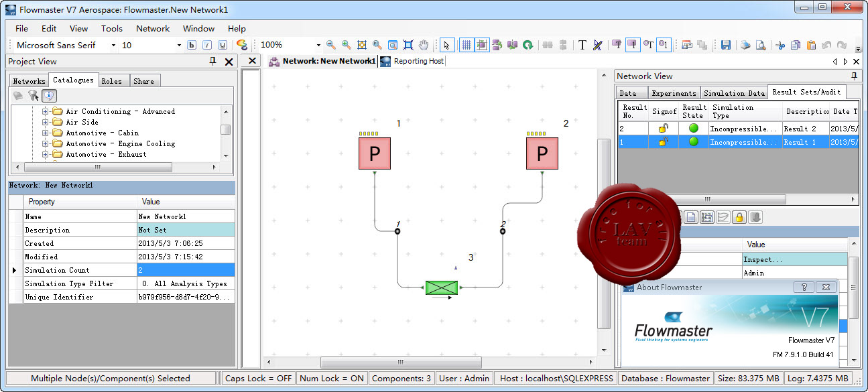Pin the Project View panel
Image resolution: width=868 pixels, height=392 pixels.
click(x=213, y=61)
